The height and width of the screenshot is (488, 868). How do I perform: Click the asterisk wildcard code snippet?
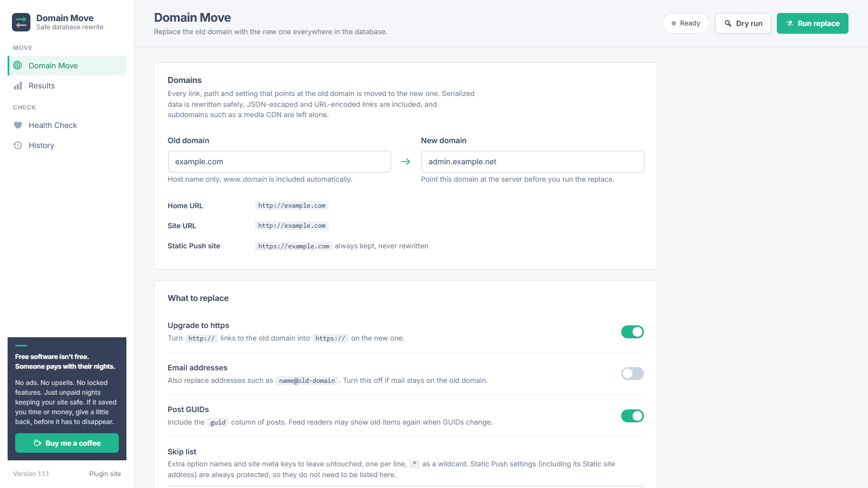pos(414,464)
